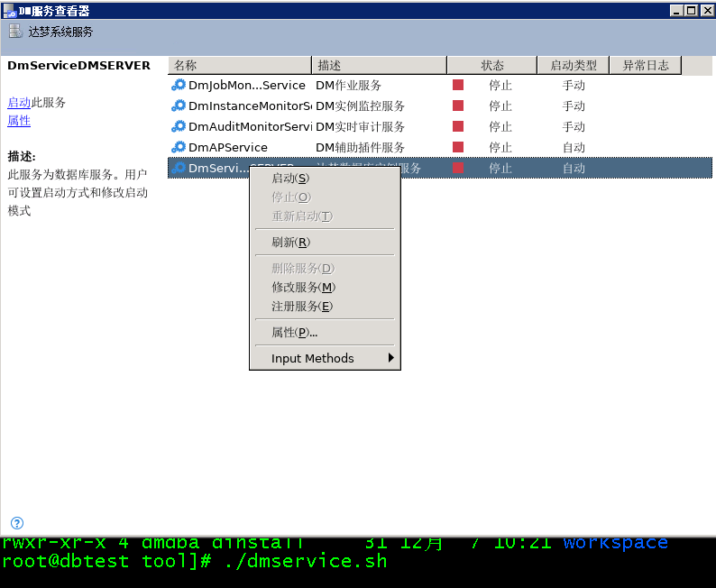Click the 达梦系统服务 server icon

click(15, 31)
